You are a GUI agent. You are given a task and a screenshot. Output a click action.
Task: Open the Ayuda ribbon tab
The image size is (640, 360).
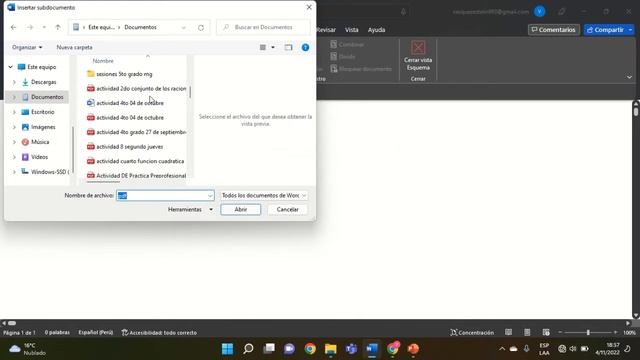pos(376,30)
